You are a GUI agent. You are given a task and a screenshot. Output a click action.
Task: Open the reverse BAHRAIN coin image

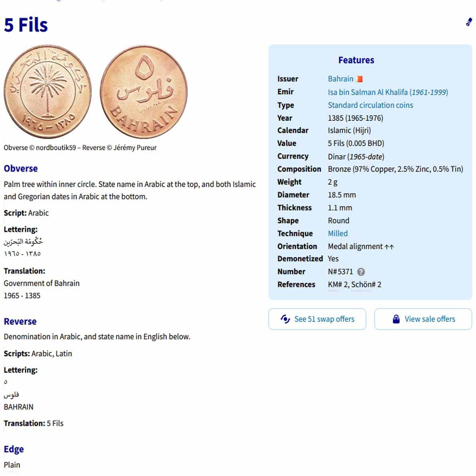click(144, 91)
